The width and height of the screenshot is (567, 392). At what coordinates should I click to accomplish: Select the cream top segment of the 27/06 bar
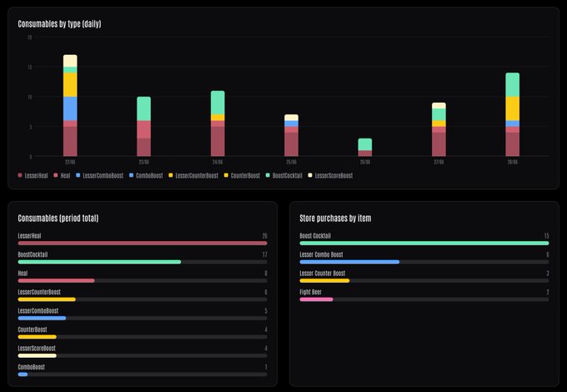coord(439,106)
